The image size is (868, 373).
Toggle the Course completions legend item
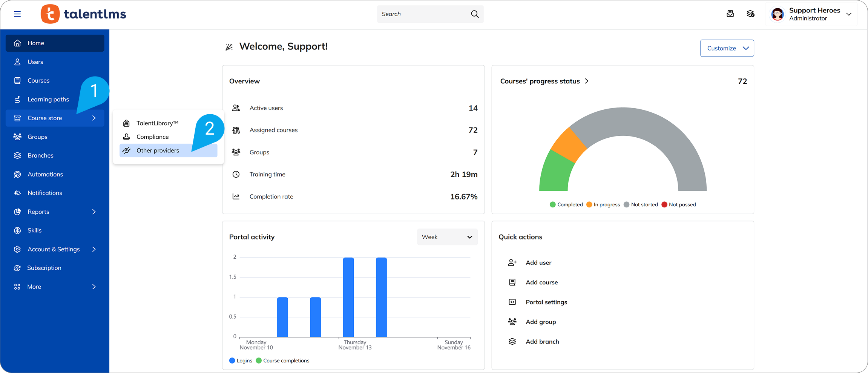283,361
